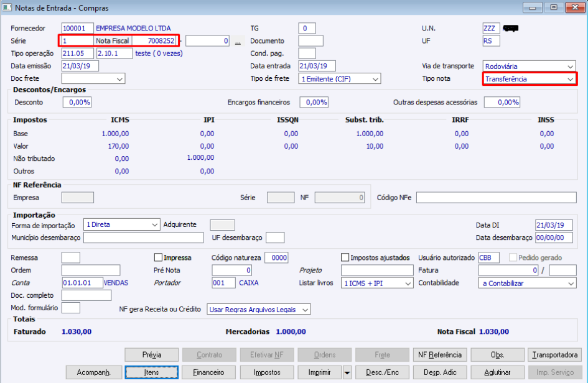This screenshot has width=588, height=383.
Task: Click the Documento input field
Action: point(311,41)
